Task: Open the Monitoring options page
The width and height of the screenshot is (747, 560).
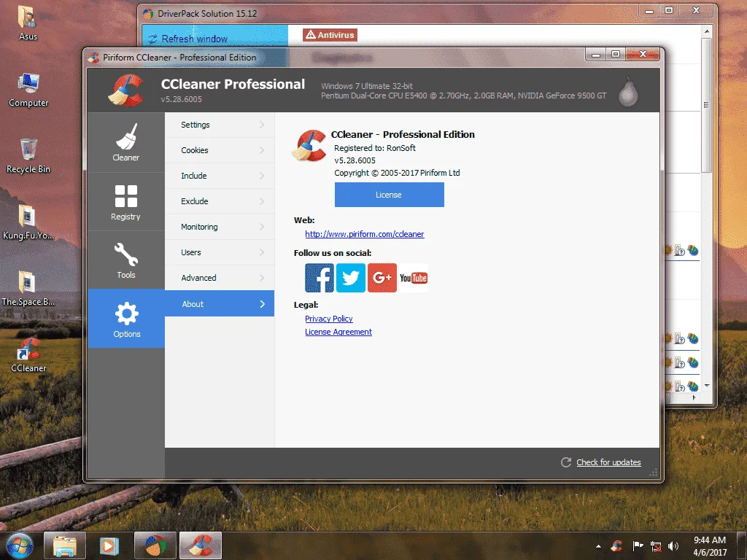Action: point(220,227)
